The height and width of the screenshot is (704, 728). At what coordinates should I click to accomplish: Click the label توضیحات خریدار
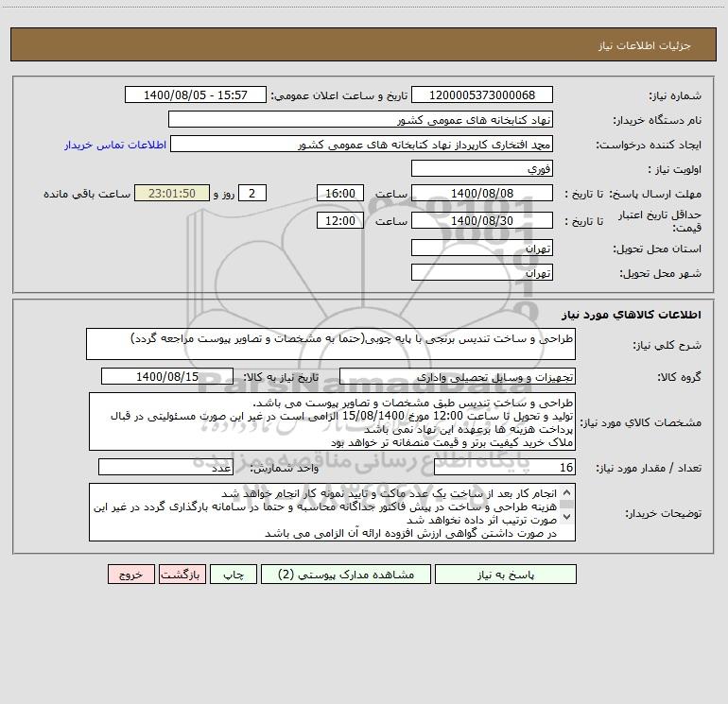(663, 513)
